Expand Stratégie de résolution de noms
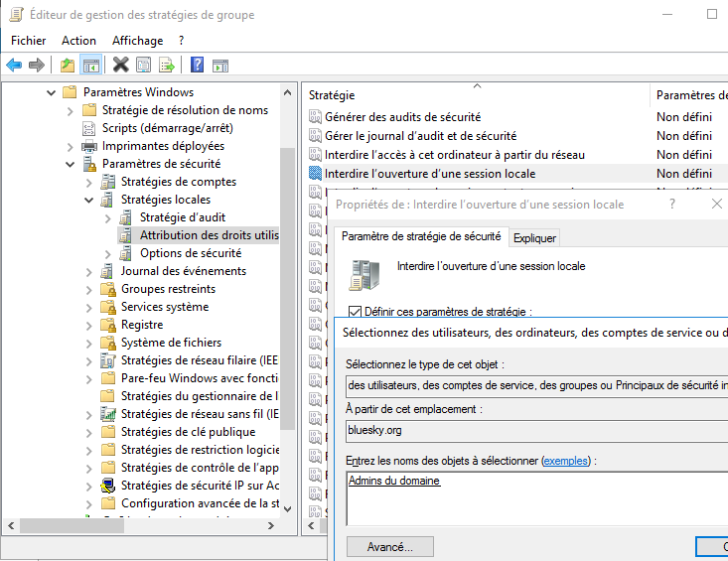Image resolution: width=728 pixels, height=561 pixels. 71,111
